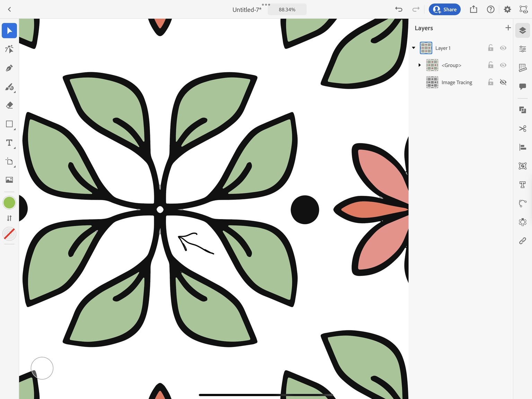Swap fill and stroke colors
The image size is (532, 399).
[9, 218]
